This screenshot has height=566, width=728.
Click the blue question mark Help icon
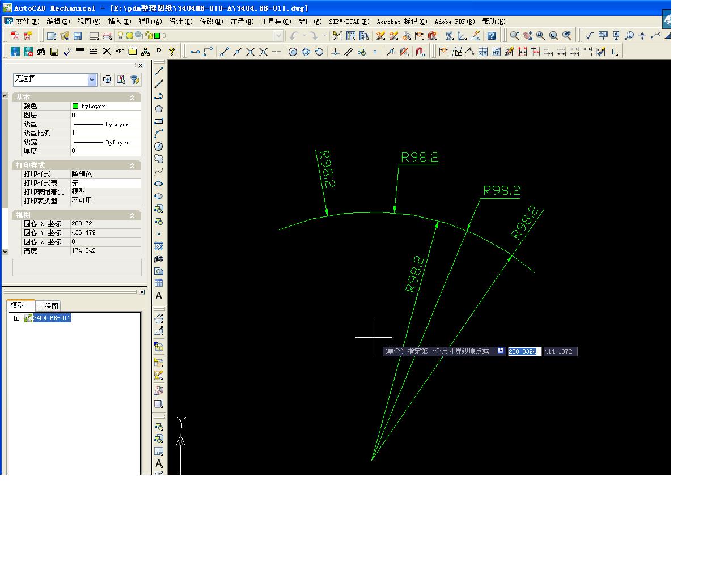click(492, 36)
